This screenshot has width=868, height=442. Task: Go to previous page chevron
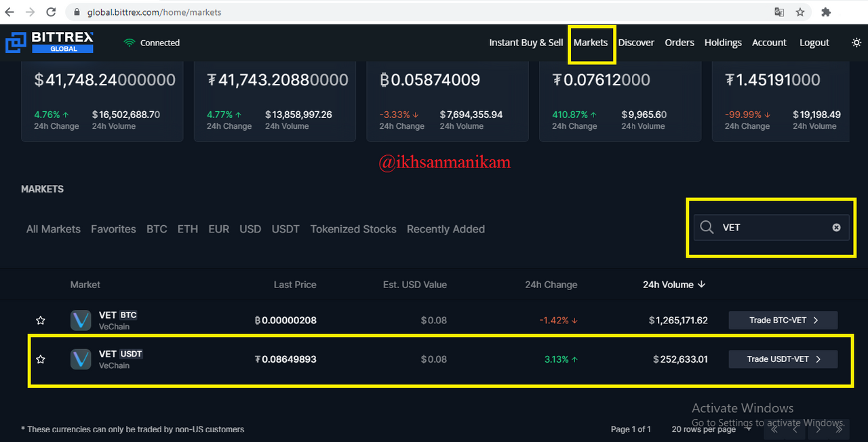pyautogui.click(x=796, y=428)
